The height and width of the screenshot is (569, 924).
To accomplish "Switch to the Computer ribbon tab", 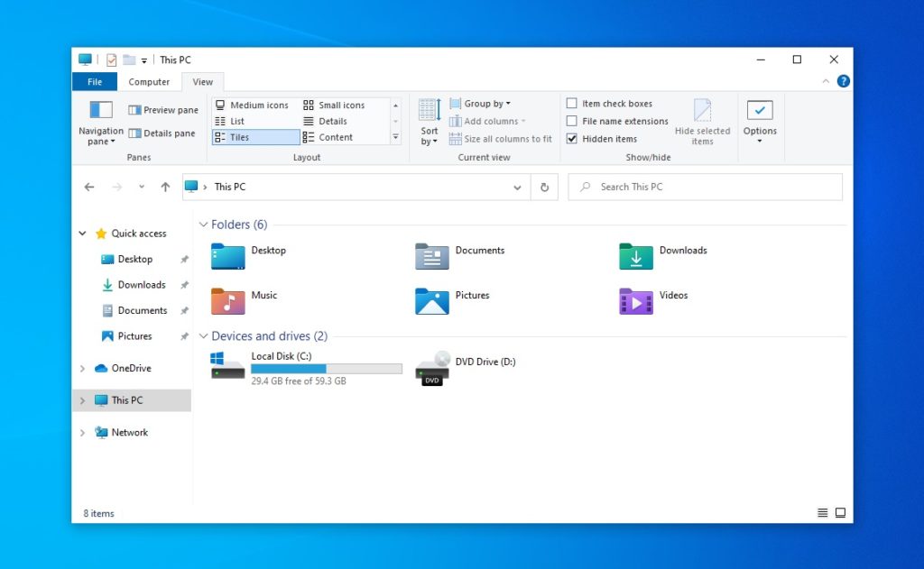I will coord(149,81).
